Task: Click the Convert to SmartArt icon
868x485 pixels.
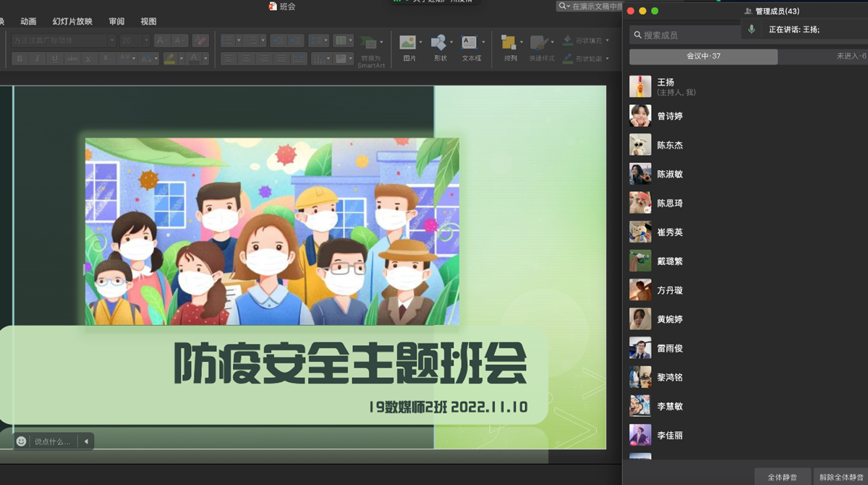Action: [x=370, y=43]
